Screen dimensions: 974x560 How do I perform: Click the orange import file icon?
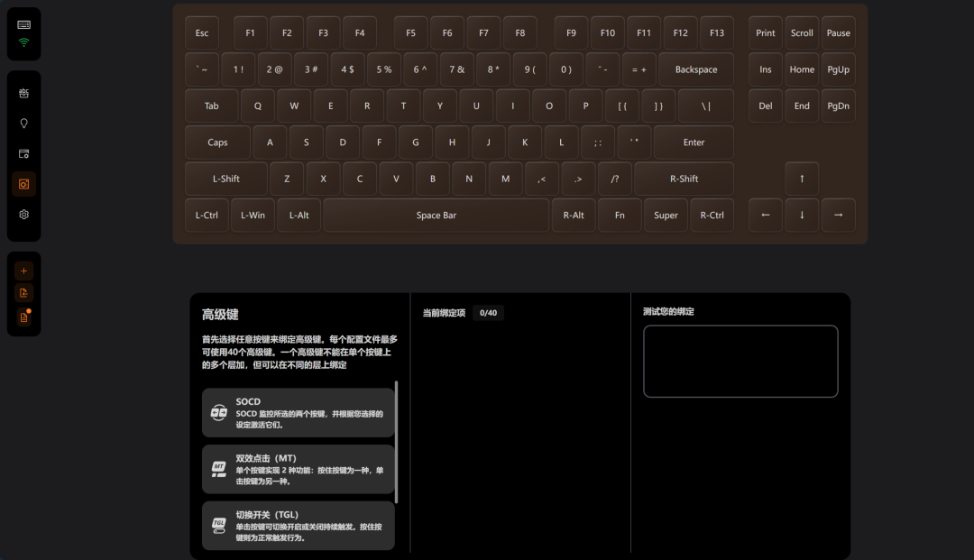[x=23, y=293]
